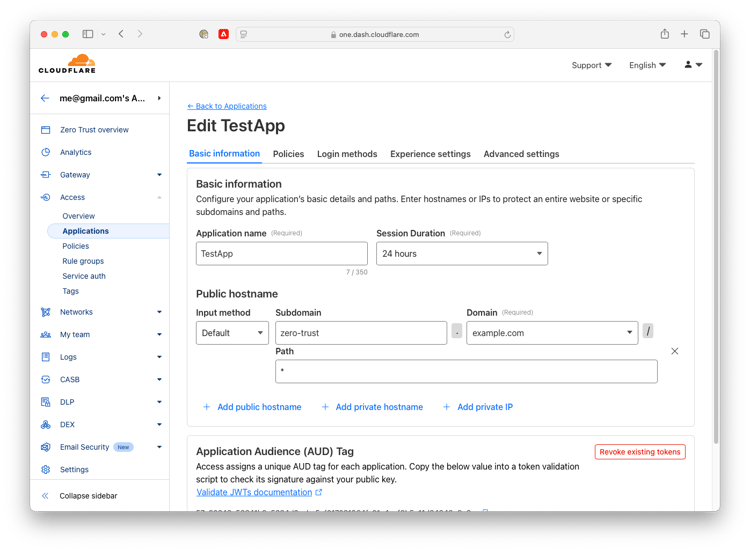
Task: Go back with the browser back arrow
Action: click(x=121, y=33)
